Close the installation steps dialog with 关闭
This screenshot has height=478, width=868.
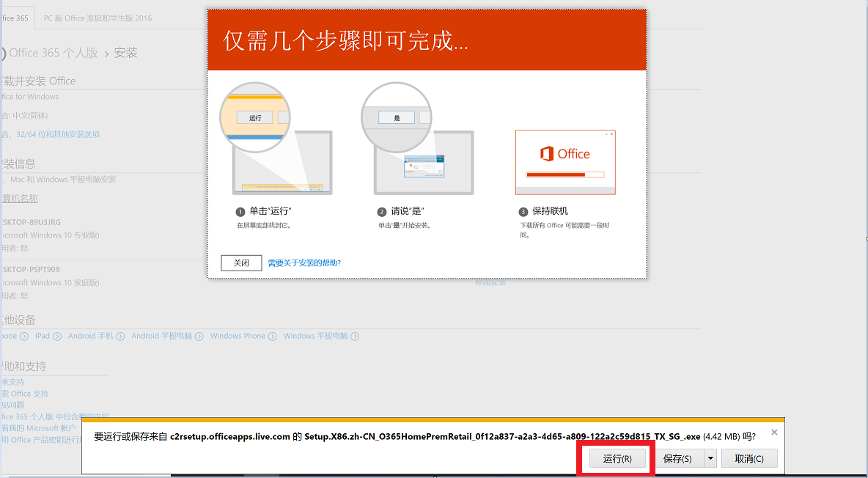pyautogui.click(x=241, y=262)
